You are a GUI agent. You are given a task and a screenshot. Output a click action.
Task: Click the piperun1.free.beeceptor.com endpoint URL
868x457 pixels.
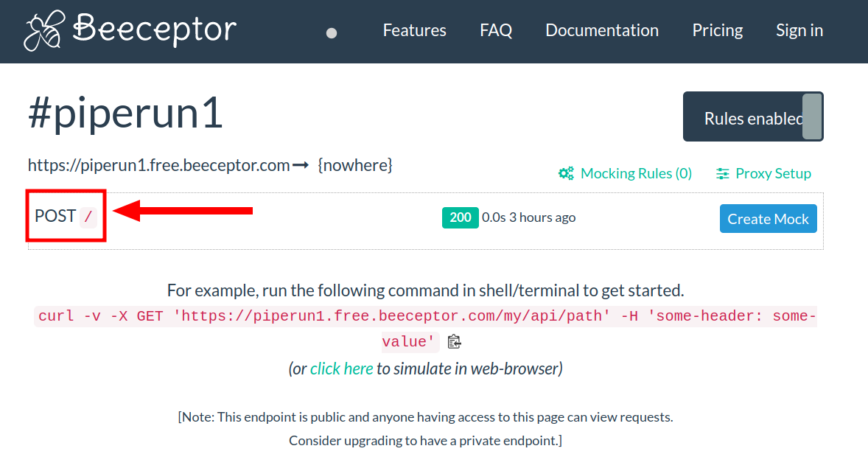(x=158, y=165)
